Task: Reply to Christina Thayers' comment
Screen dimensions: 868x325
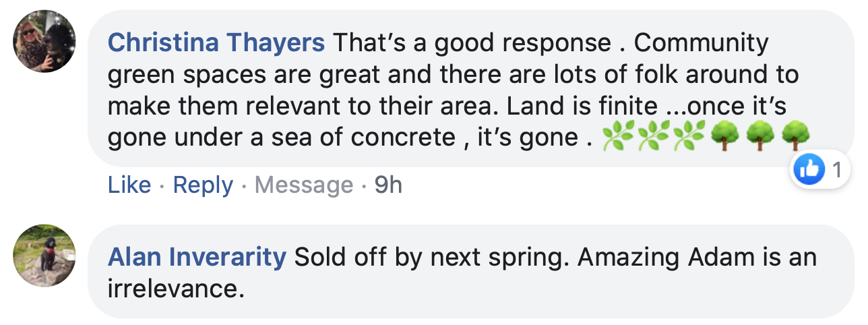Action: [x=203, y=185]
